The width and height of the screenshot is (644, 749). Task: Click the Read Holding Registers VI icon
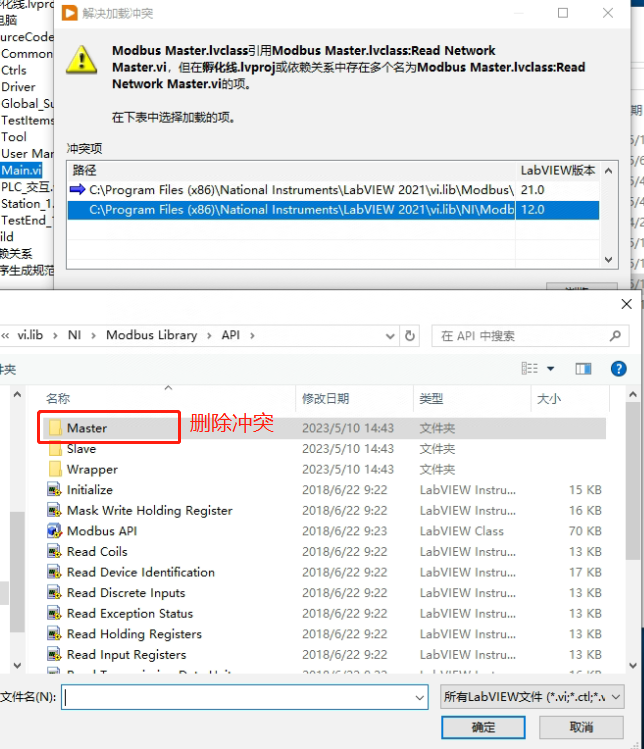click(54, 633)
